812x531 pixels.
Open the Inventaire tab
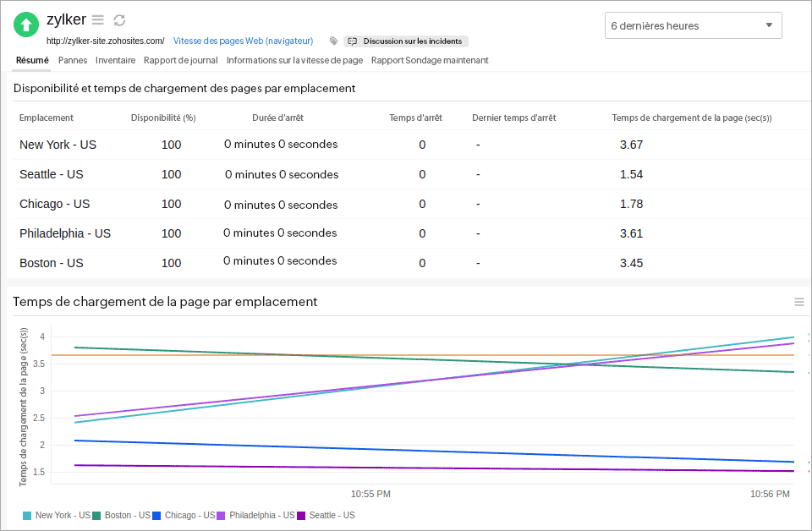point(115,60)
